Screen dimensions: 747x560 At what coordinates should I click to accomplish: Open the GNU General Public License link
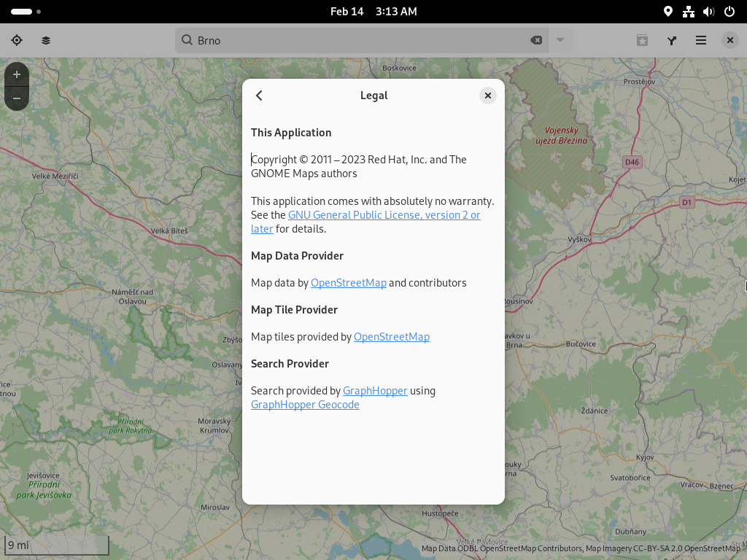[x=384, y=215]
